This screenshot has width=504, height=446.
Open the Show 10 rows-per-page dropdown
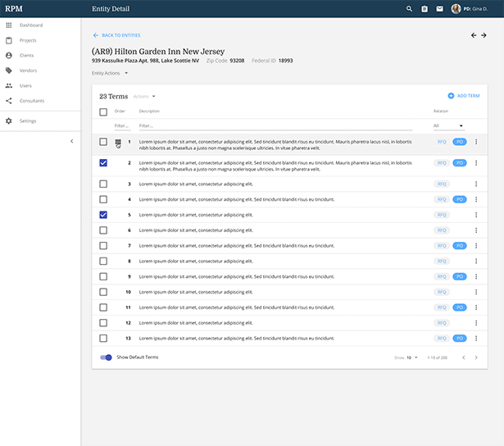406,357
